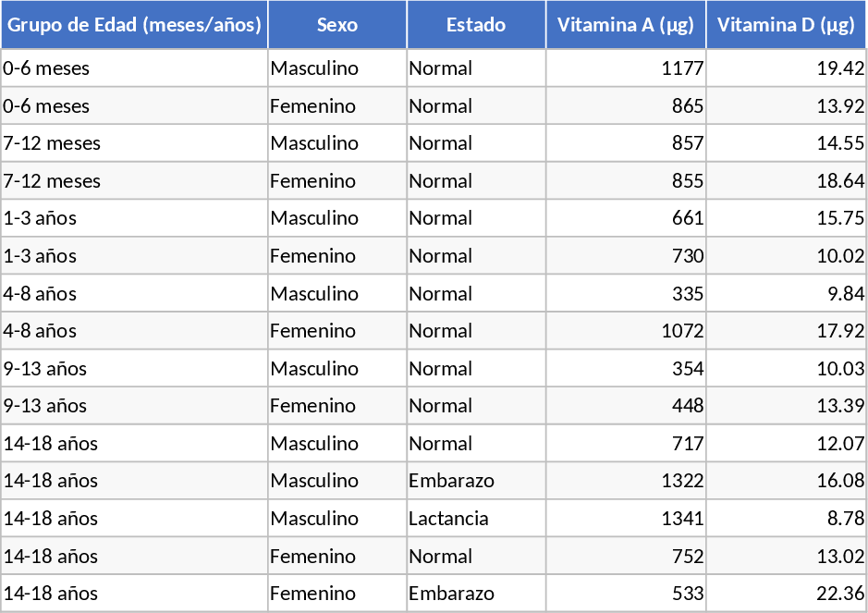The image size is (868, 613).
Task: Click the Vitamina D cell showing 22.36
Action: click(x=786, y=594)
